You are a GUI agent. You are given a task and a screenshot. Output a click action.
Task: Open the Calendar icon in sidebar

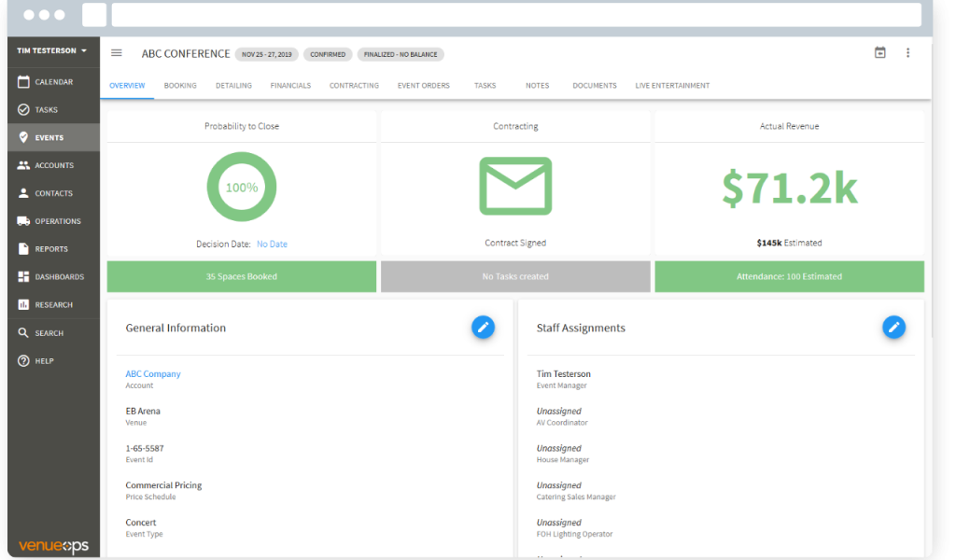[24, 82]
